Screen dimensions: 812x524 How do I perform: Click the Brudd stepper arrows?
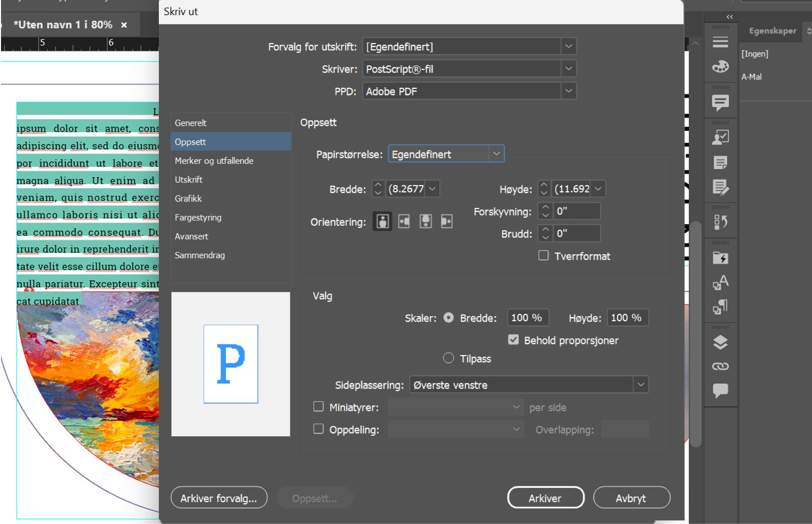pyautogui.click(x=546, y=233)
